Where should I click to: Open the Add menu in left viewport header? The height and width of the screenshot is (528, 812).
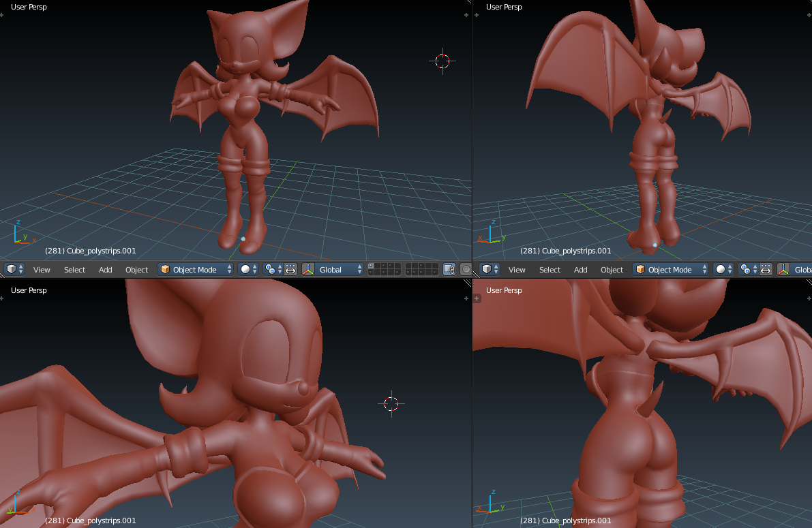106,270
